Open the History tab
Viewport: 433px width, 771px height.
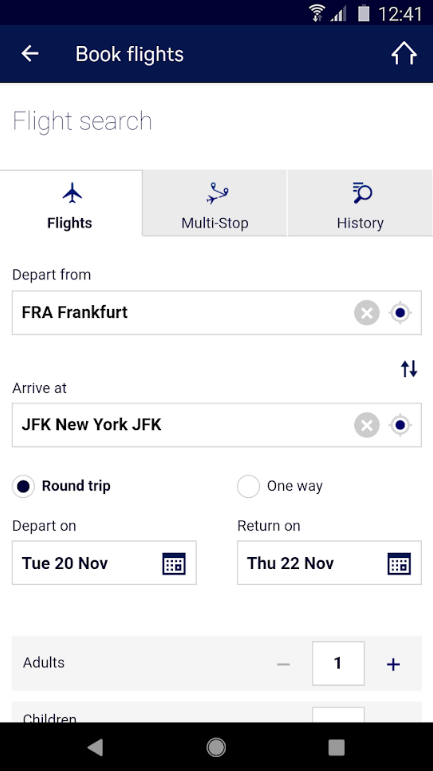pos(360,204)
